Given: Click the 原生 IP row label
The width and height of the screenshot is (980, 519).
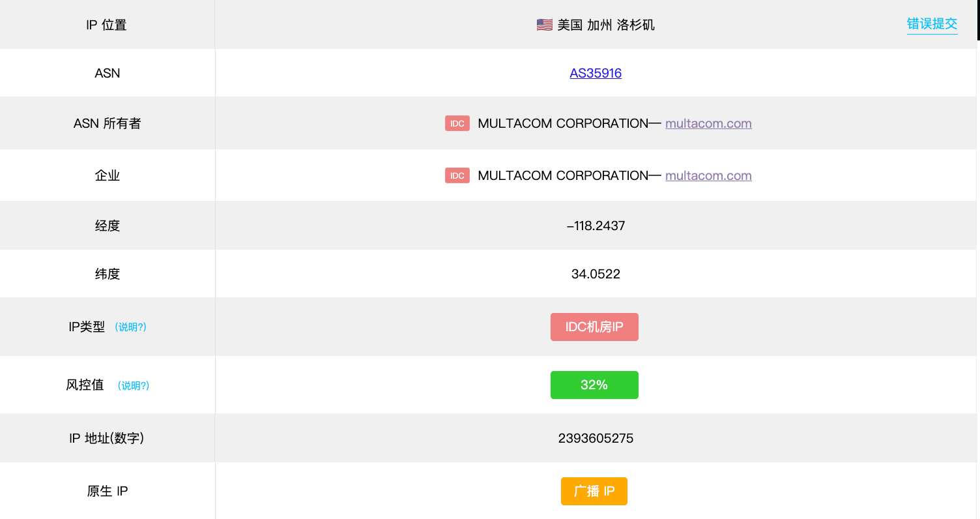Looking at the screenshot, I should point(108,491).
